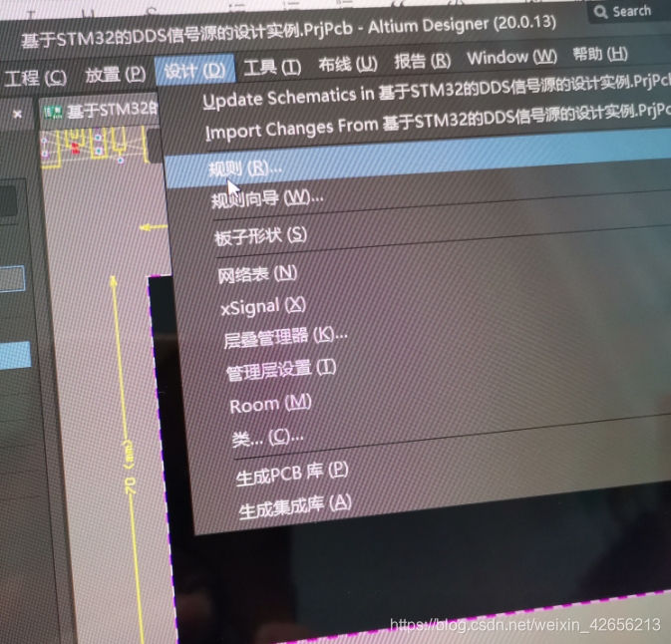The width and height of the screenshot is (671, 644).
Task: Select xSignal (X) menu item
Action: point(263,306)
